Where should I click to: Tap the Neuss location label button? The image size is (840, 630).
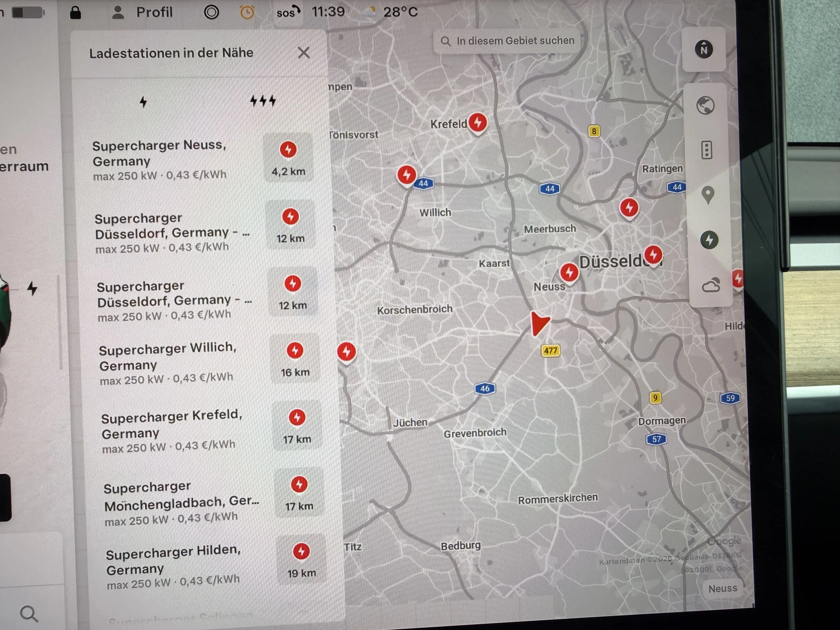point(722,589)
